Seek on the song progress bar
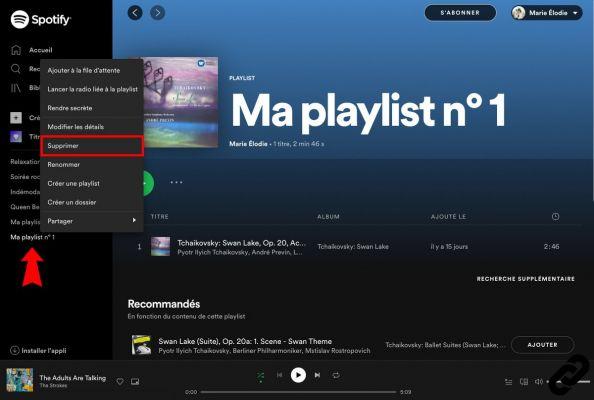Image resolution: width=594 pixels, height=400 pixels. pos(298,392)
